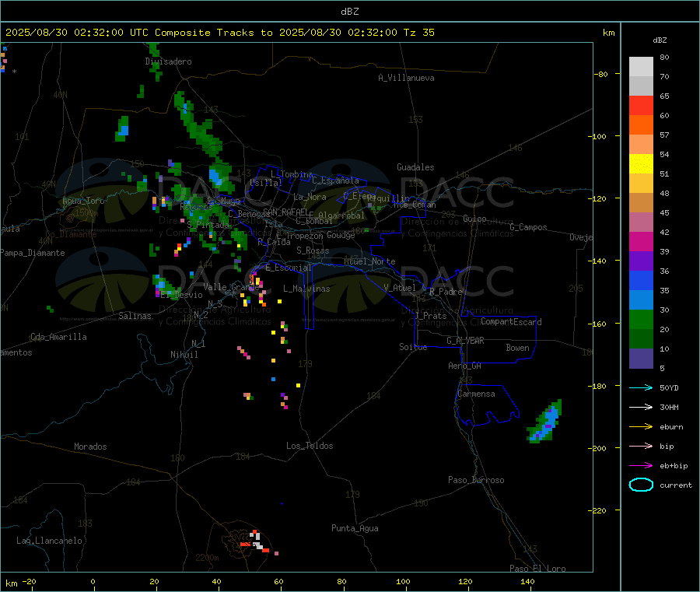Click the G_ALVEAR label

pyautogui.click(x=466, y=341)
